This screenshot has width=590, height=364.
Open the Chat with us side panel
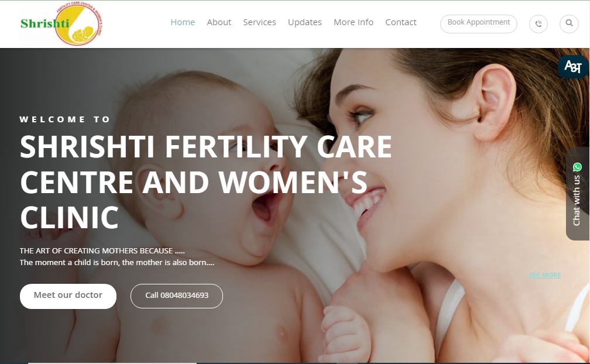pos(577,194)
